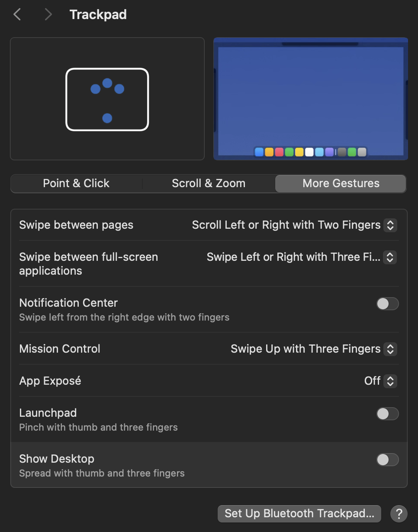Select the More Gestures tab

click(x=341, y=183)
